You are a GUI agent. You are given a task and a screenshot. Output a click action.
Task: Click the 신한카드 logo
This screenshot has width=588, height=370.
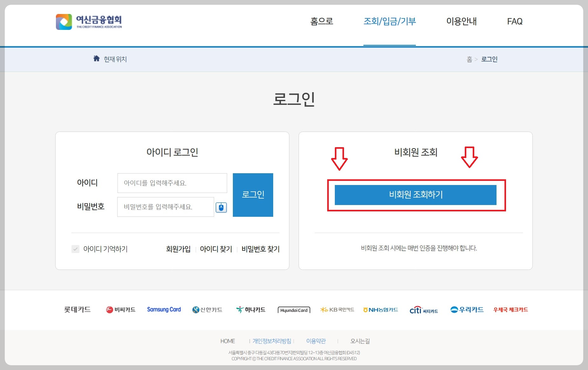pyautogui.click(x=207, y=309)
